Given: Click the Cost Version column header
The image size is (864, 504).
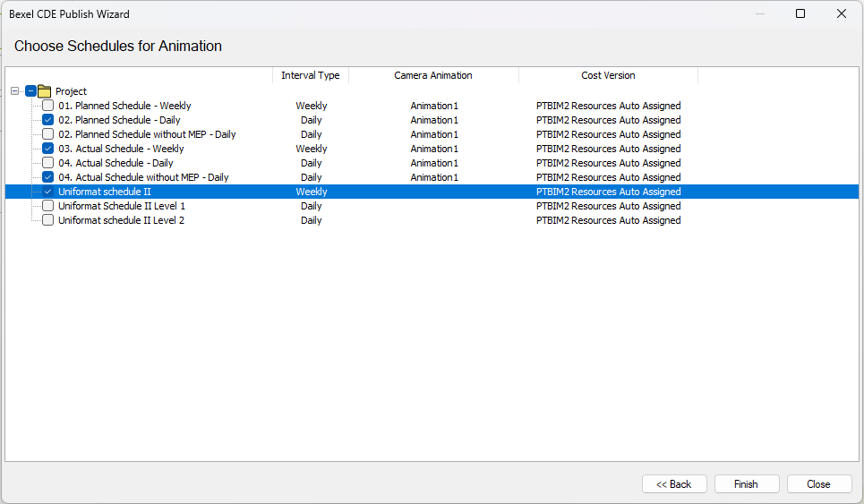Looking at the screenshot, I should click(608, 75).
